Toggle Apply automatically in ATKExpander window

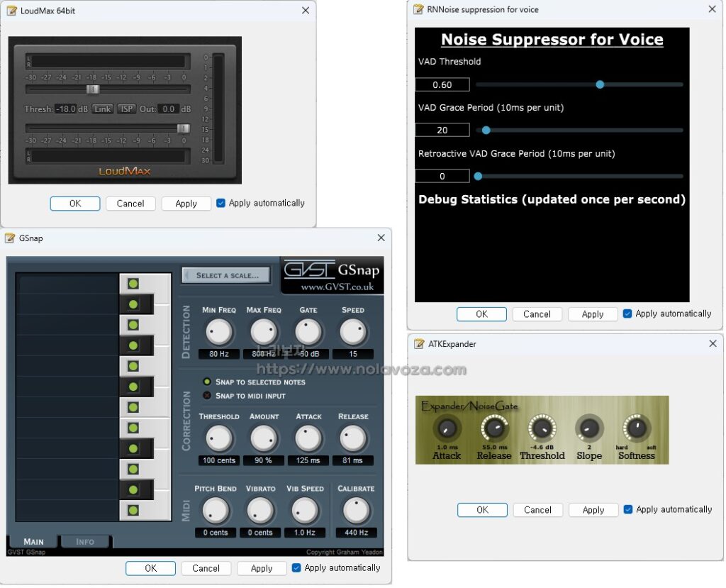coord(628,510)
